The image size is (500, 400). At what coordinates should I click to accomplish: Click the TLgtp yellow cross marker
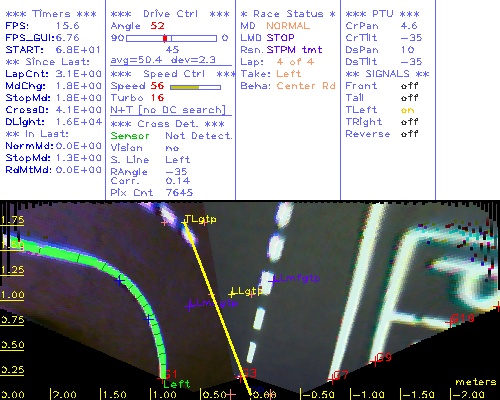(184, 221)
